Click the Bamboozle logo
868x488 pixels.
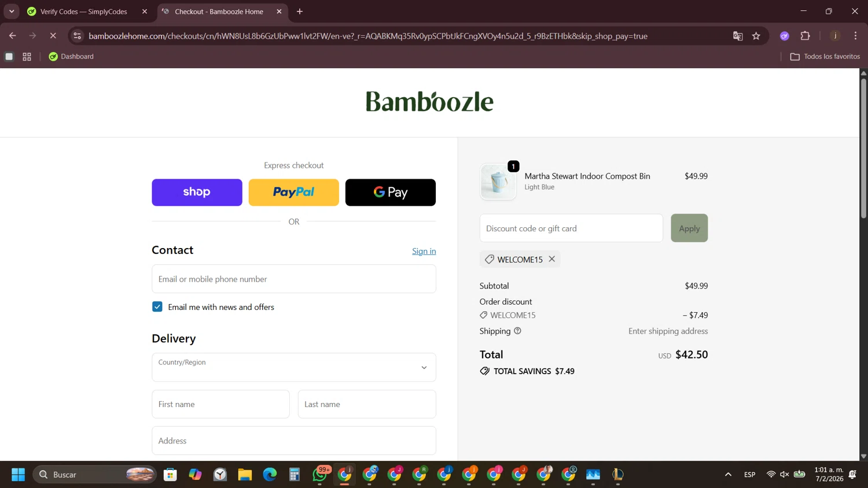click(x=429, y=102)
